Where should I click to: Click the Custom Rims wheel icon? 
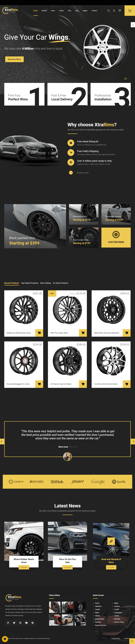point(116,234)
